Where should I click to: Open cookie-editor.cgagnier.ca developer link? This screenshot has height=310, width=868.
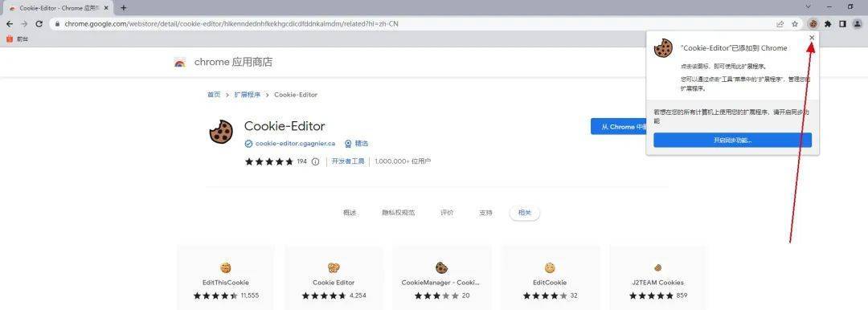coord(295,144)
